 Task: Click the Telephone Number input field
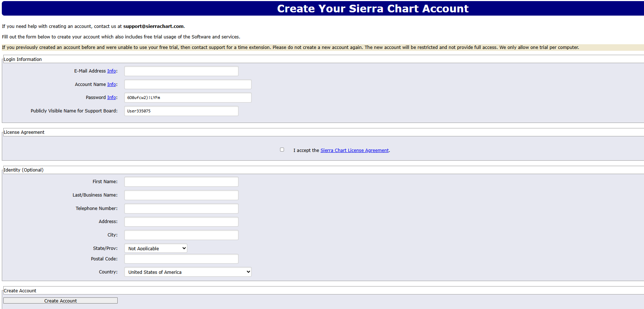[181, 209]
